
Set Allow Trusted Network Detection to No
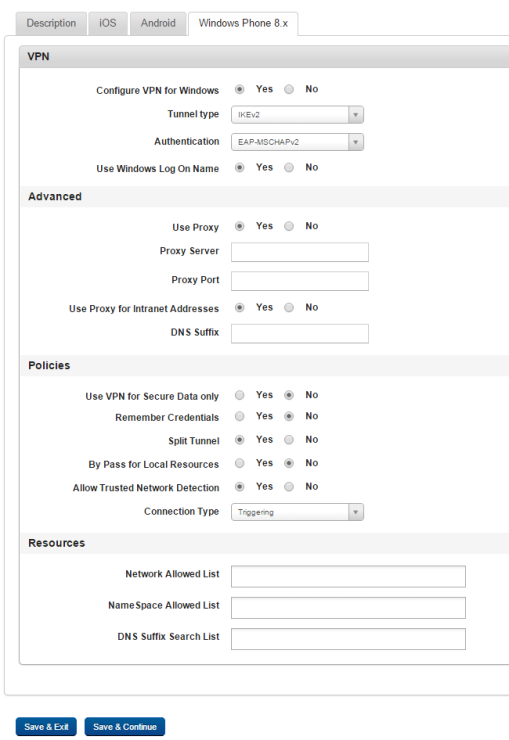coord(289,487)
